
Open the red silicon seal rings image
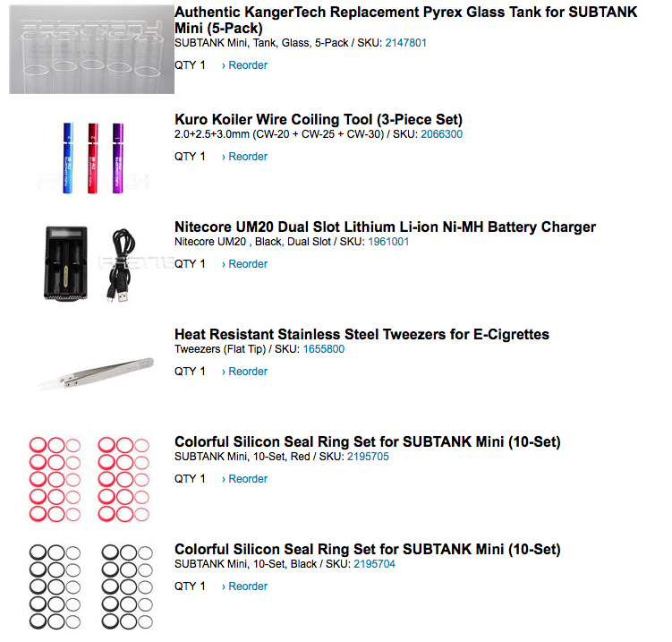coord(91,479)
